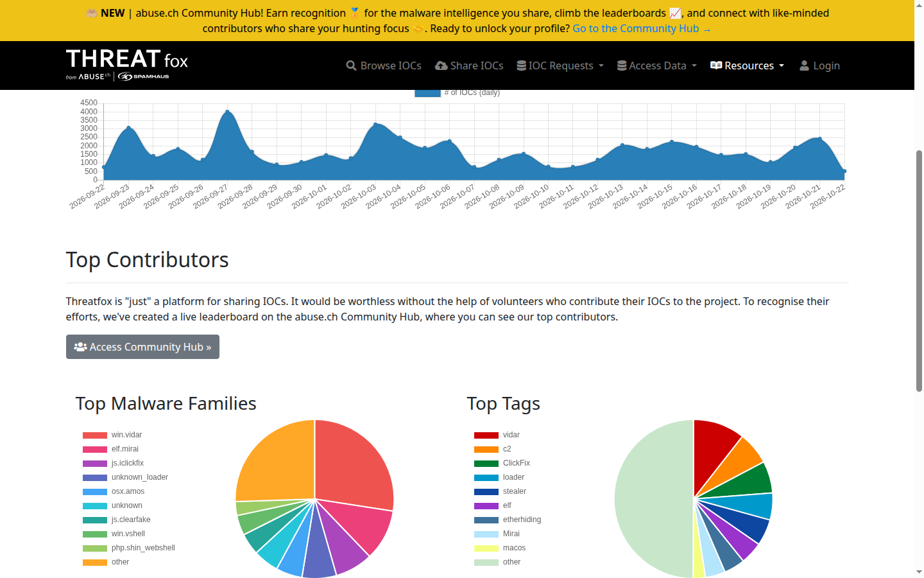Click the Login user icon
Screen dimensions: 924x578
(804, 66)
